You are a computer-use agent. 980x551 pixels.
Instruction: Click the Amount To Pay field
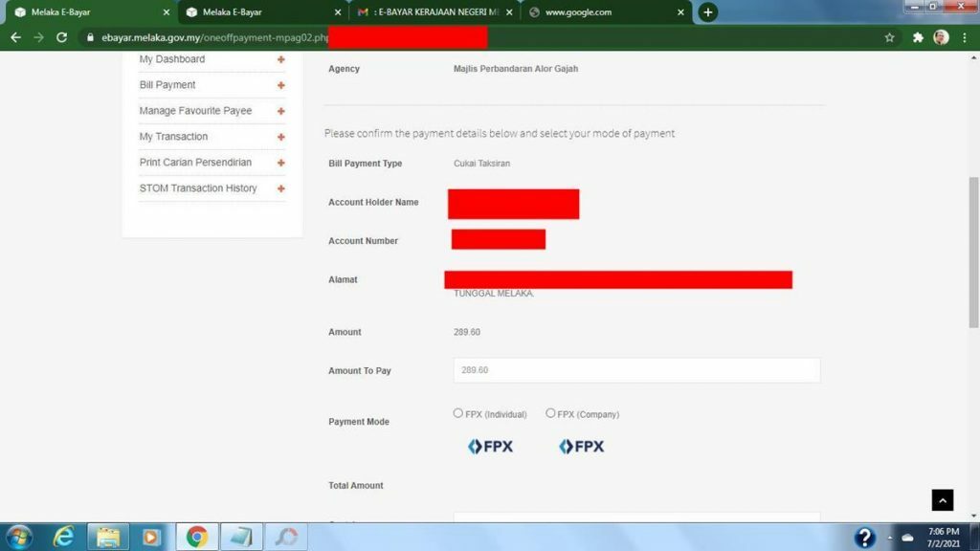click(636, 370)
